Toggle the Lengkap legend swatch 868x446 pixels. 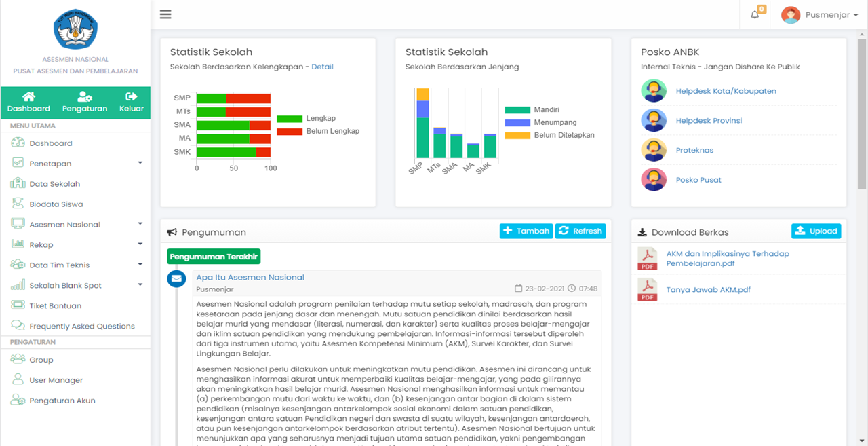[x=290, y=119]
